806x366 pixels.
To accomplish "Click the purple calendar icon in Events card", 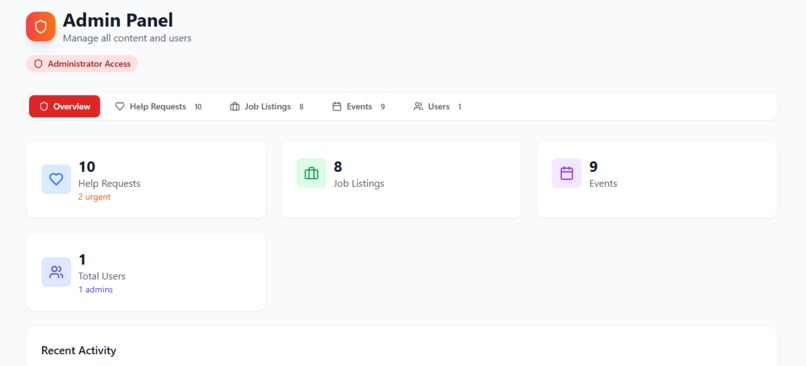I will [x=566, y=173].
